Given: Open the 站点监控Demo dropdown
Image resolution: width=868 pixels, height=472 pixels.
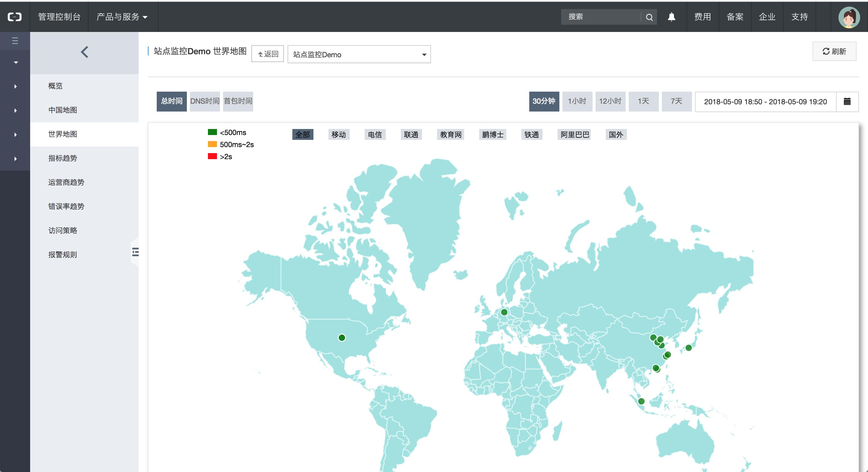Looking at the screenshot, I should click(x=359, y=54).
